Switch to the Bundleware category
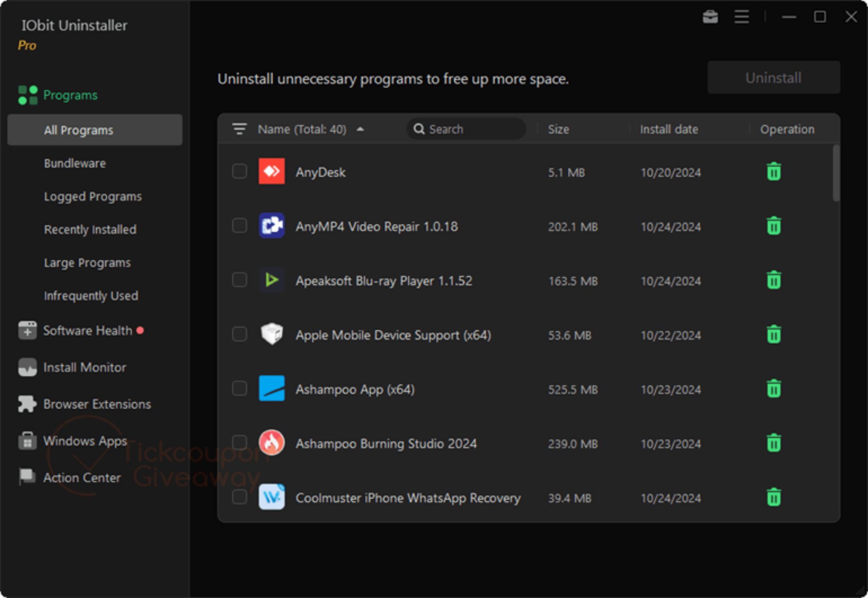Screen dimensions: 868x598 (75, 163)
